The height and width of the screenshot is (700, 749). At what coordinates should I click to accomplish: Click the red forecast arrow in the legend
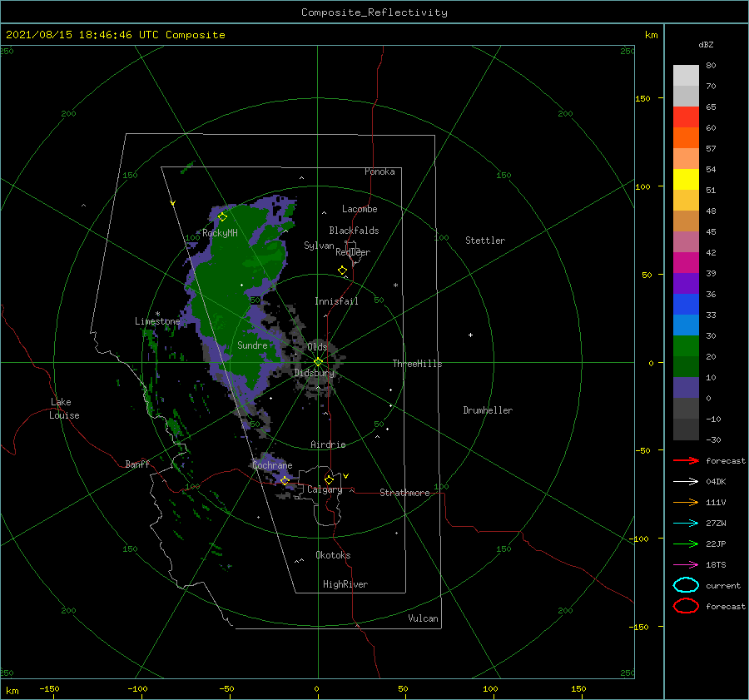(x=686, y=460)
